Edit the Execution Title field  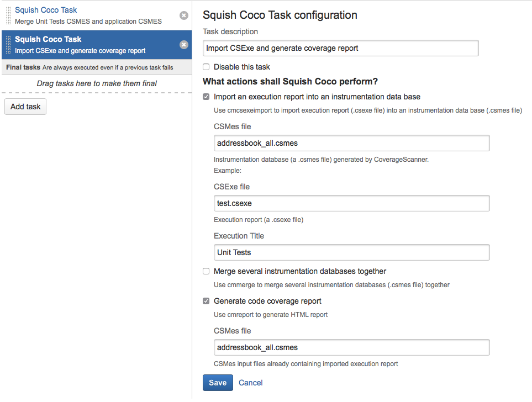[x=351, y=252]
